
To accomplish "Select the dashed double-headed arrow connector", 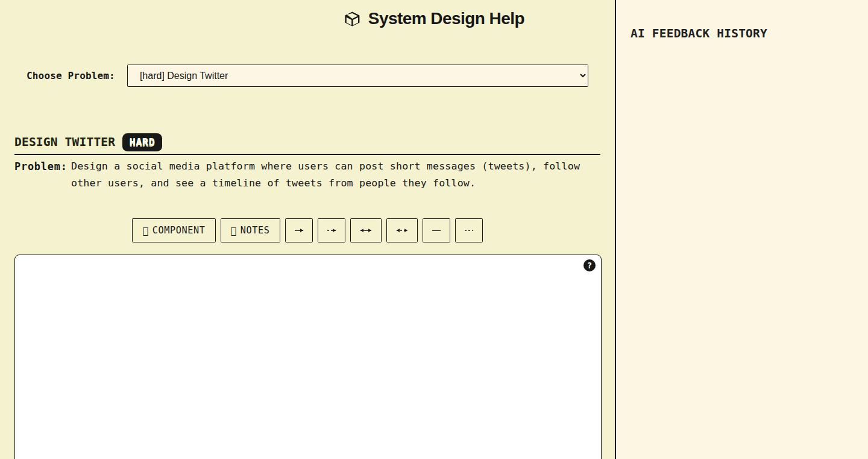I will click(402, 230).
